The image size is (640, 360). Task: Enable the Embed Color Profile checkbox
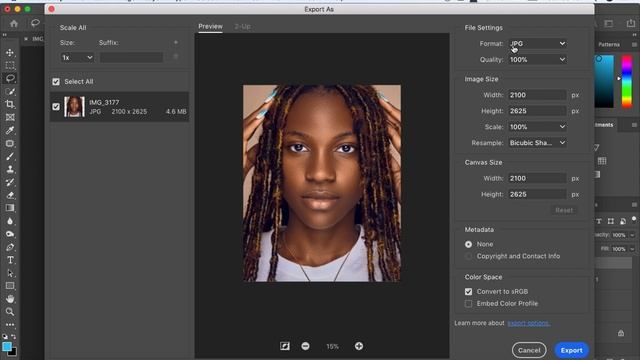468,304
